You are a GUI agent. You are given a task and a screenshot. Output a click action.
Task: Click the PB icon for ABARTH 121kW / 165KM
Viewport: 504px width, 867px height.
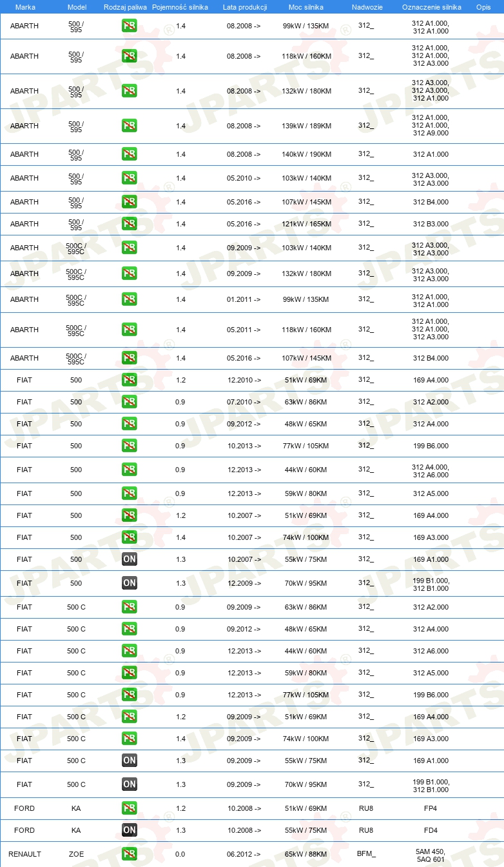(130, 224)
